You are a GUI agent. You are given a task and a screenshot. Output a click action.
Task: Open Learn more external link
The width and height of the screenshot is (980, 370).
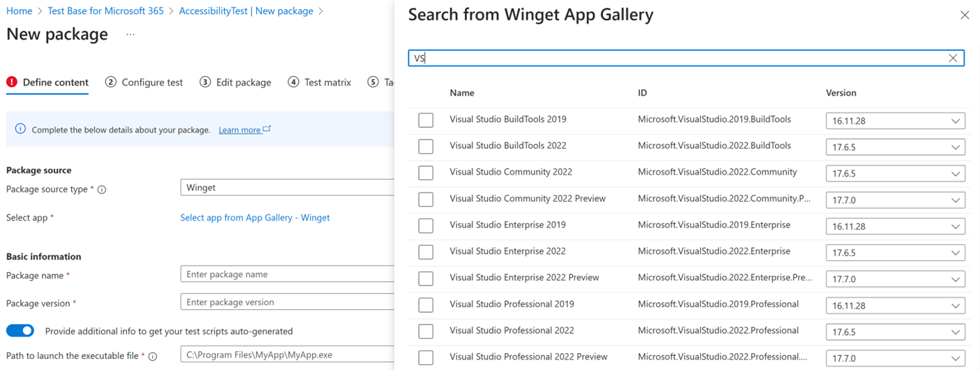click(x=244, y=130)
